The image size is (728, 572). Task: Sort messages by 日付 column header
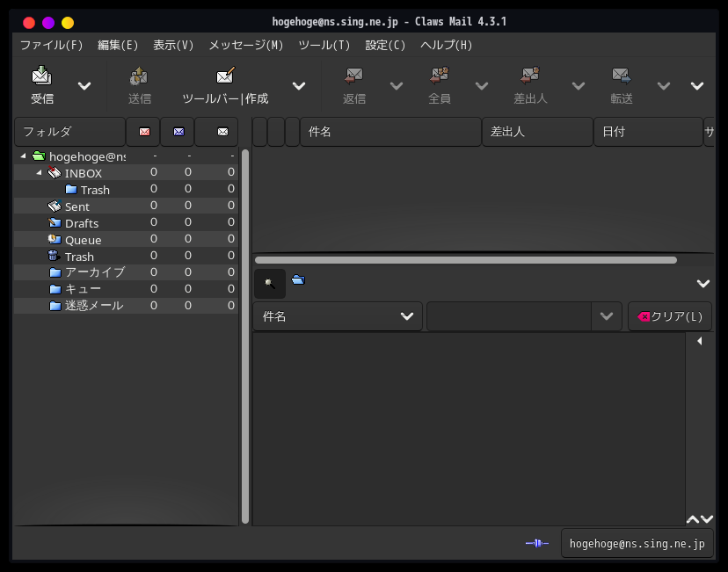648,132
